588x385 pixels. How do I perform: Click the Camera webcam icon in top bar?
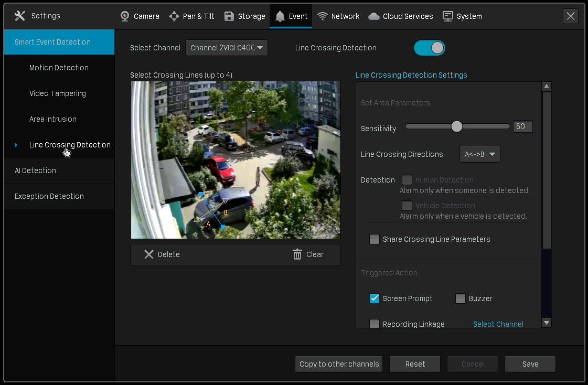pos(125,16)
